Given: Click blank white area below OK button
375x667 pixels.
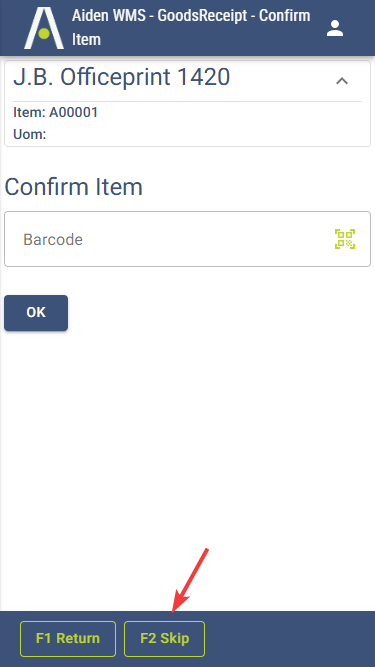Looking at the screenshot, I should (x=188, y=447).
